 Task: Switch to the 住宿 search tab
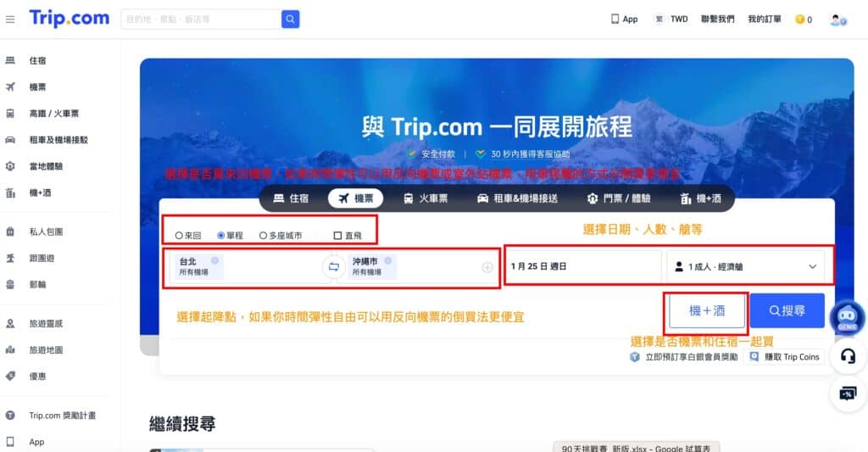tap(291, 198)
